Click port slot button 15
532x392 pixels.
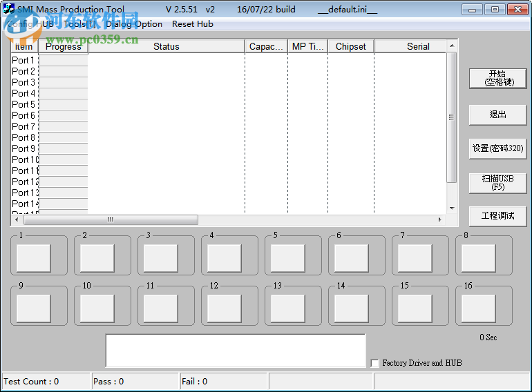(415, 308)
